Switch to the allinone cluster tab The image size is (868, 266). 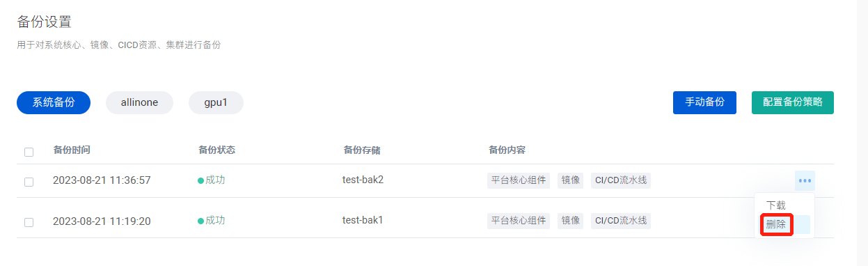pos(139,102)
